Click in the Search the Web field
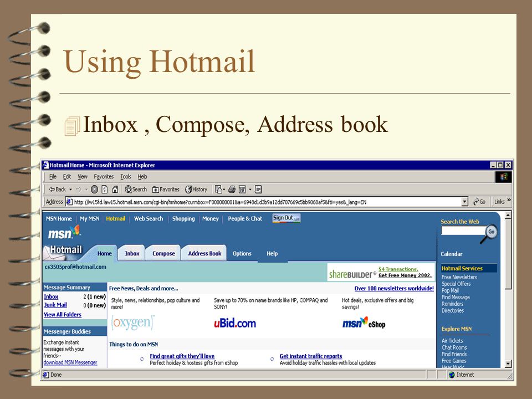This screenshot has width=532, height=399. (463, 231)
